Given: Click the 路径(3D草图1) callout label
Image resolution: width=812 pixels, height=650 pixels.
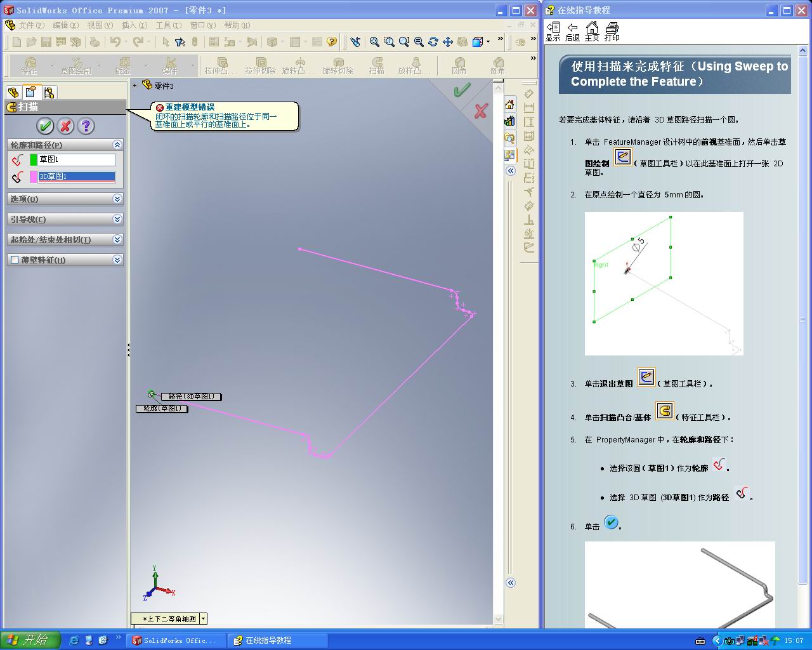Looking at the screenshot, I should tap(191, 397).
